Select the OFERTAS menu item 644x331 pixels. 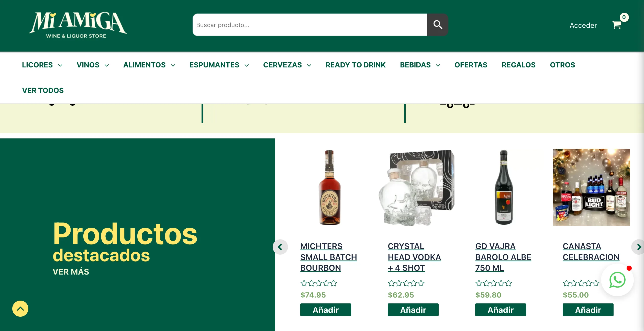471,65
